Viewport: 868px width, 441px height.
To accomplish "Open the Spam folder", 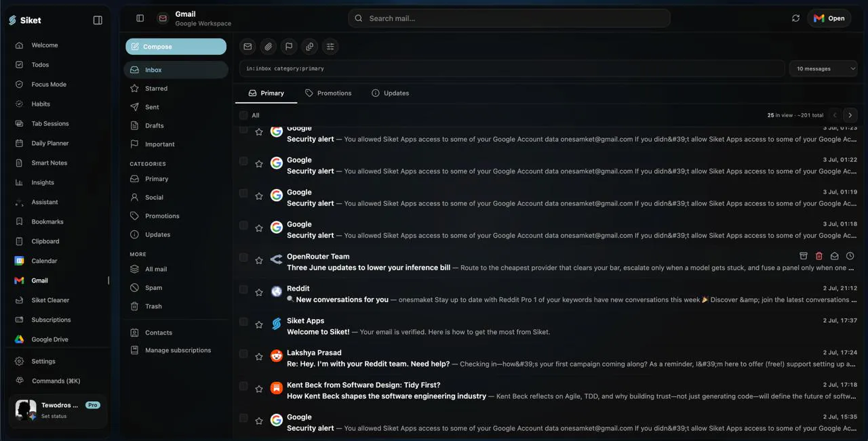I will tap(176, 288).
